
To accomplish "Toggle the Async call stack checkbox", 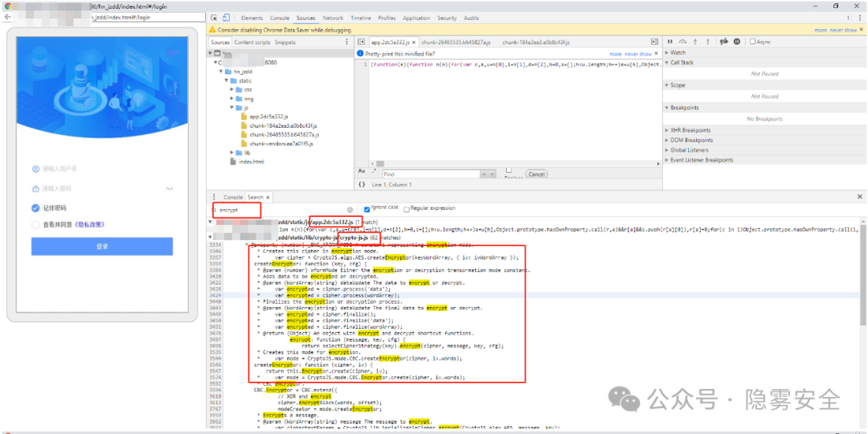I will click(x=752, y=42).
